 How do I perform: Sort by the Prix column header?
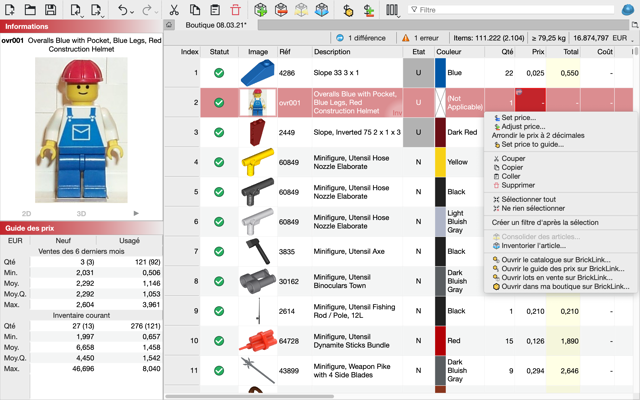(x=530, y=52)
